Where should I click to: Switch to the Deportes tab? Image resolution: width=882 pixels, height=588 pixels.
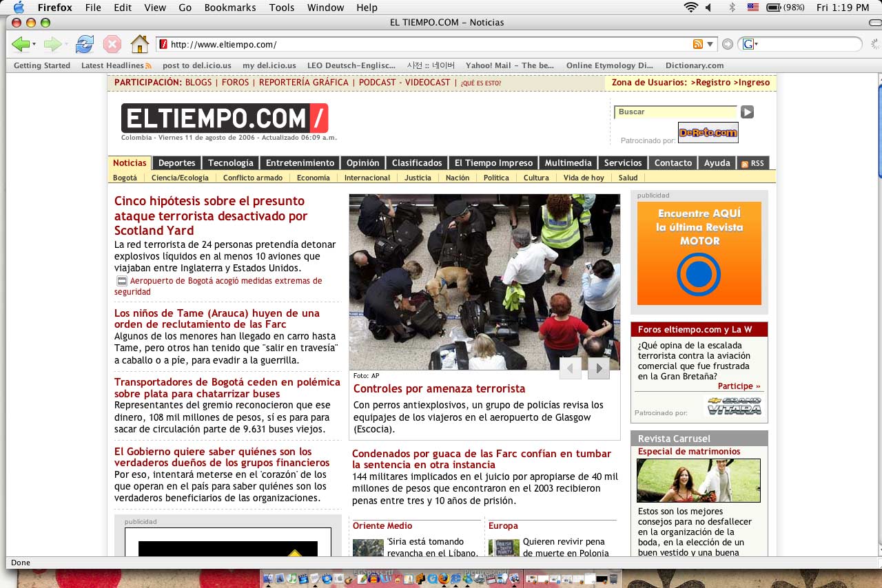coord(176,162)
